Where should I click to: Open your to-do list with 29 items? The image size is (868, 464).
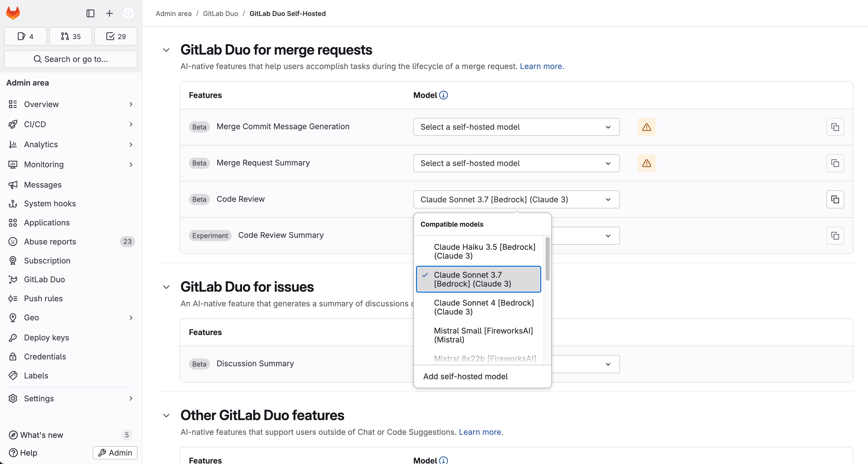(116, 36)
